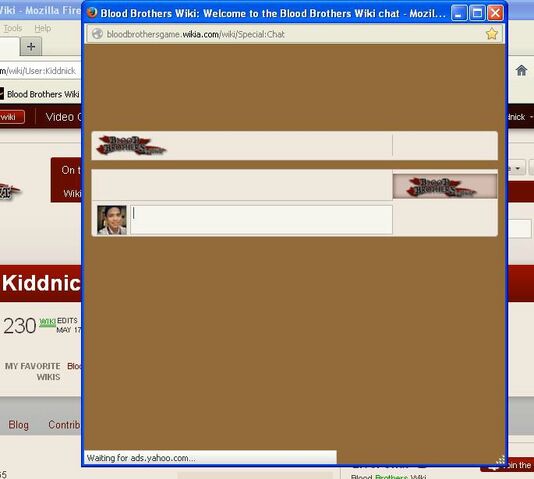Open Firefox home page icon in background window
The width and height of the screenshot is (534, 479).
pos(521,70)
